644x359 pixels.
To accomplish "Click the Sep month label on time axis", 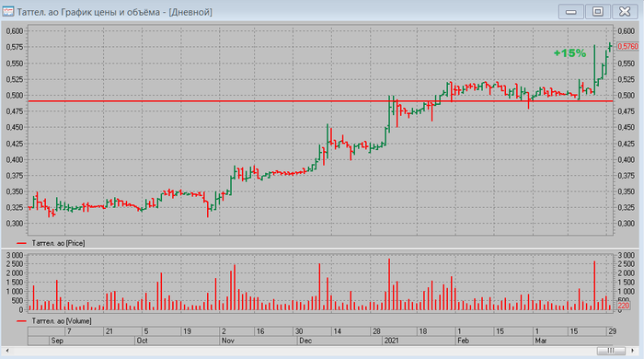I will pyautogui.click(x=57, y=341).
